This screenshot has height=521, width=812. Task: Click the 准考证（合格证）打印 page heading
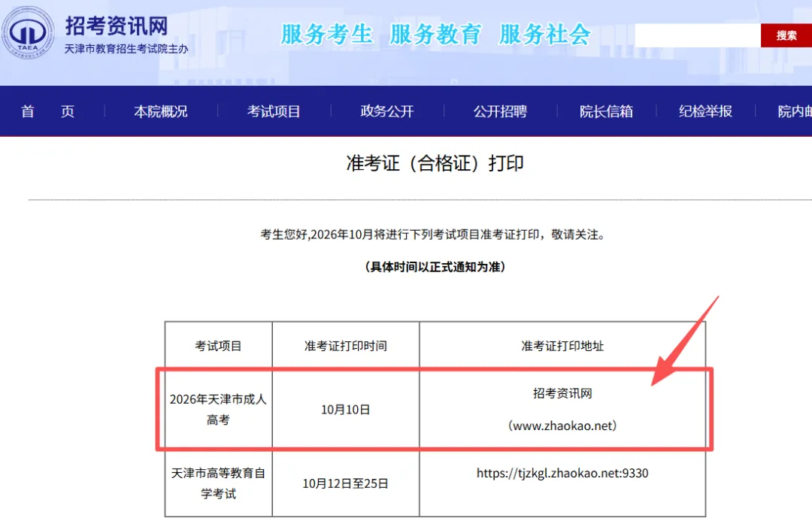pyautogui.click(x=435, y=163)
